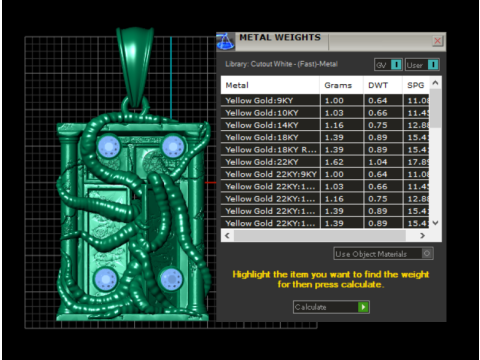The height and width of the screenshot is (360, 480).
Task: Select the Yellow Gold:18KY row
Action: (325, 137)
